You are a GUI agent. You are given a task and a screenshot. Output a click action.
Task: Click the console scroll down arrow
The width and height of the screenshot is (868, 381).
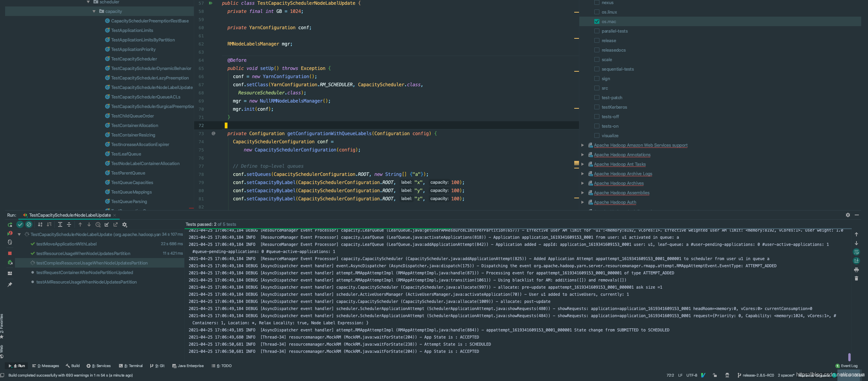click(x=856, y=243)
